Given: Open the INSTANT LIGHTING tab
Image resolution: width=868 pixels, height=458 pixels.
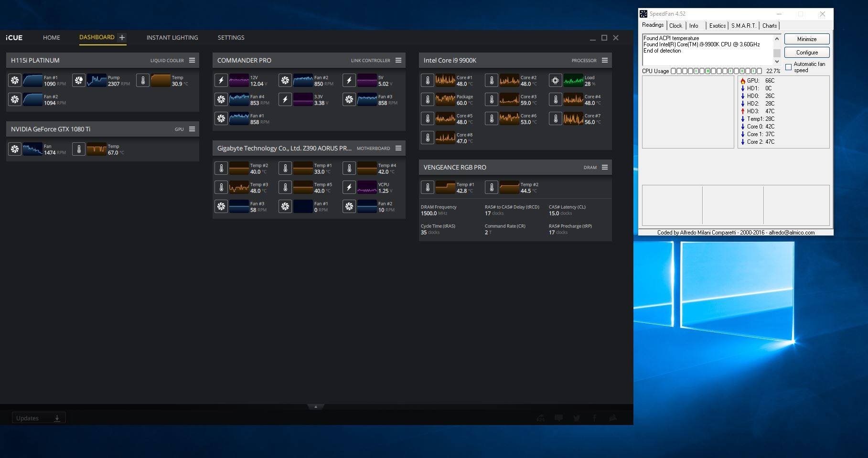Looking at the screenshot, I should [172, 37].
